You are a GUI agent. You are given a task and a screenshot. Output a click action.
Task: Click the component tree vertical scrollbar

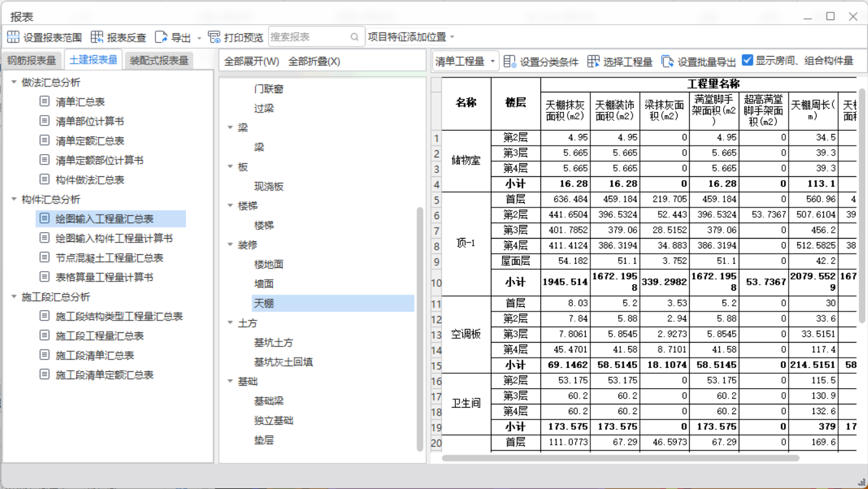420,329
